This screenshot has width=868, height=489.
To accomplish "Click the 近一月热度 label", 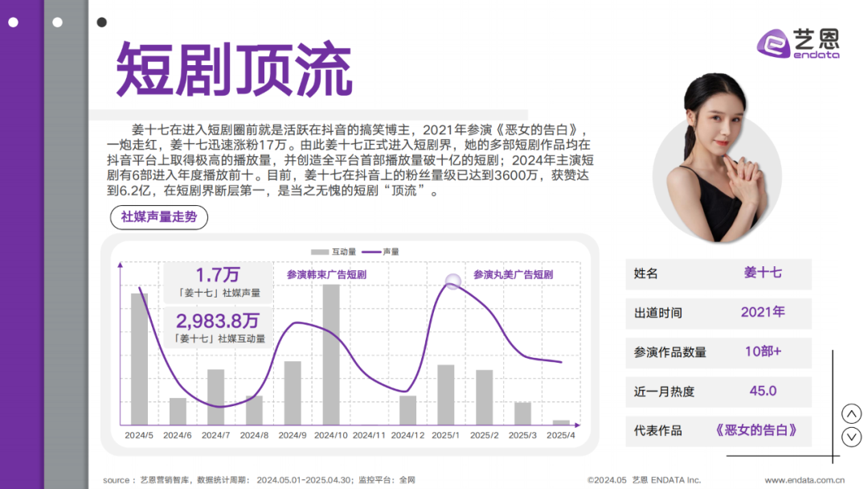I will 664,392.
